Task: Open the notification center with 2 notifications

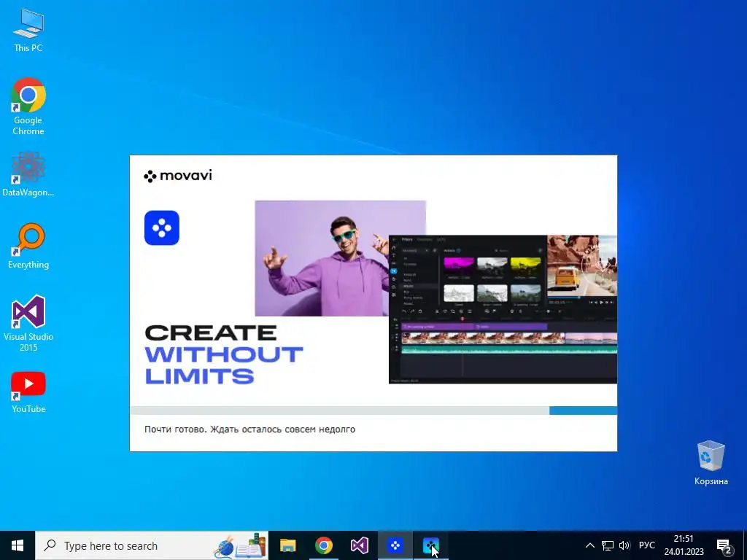Action: coord(724,546)
